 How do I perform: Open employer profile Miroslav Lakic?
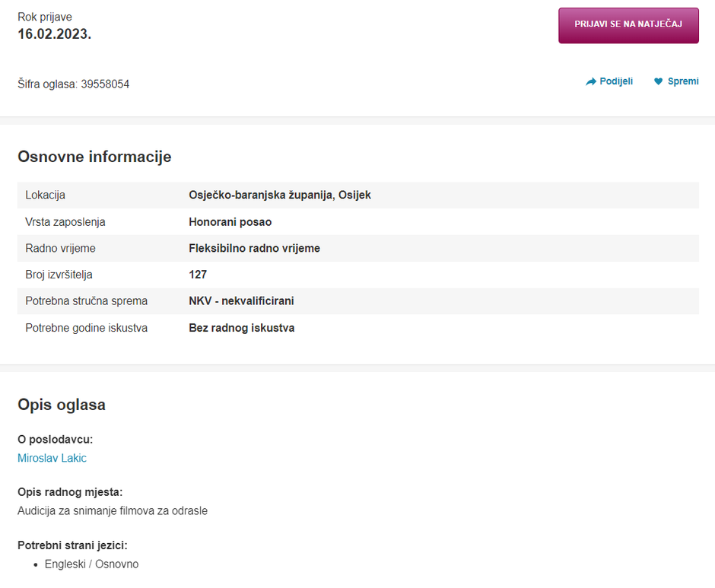(52, 458)
